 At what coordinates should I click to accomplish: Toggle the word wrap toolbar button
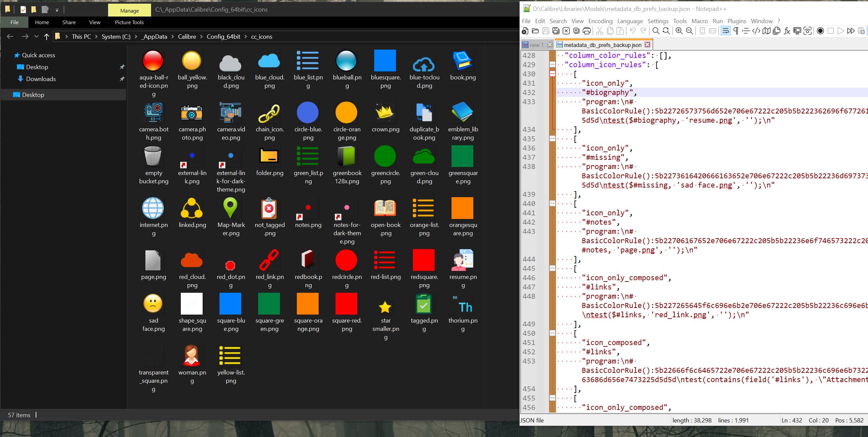(x=726, y=31)
